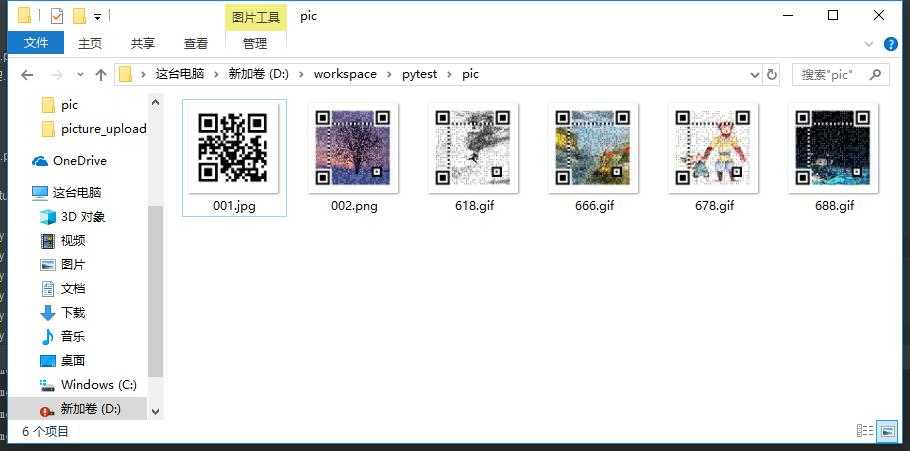Image resolution: width=910 pixels, height=451 pixels.
Task: Select 001.jpg QR code thumbnail
Action: (233, 148)
